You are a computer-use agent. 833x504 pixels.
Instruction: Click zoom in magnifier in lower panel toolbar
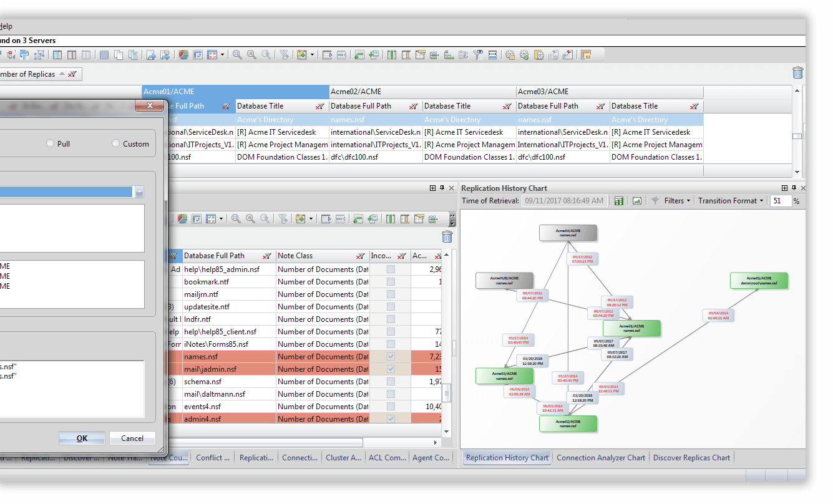[x=236, y=218]
